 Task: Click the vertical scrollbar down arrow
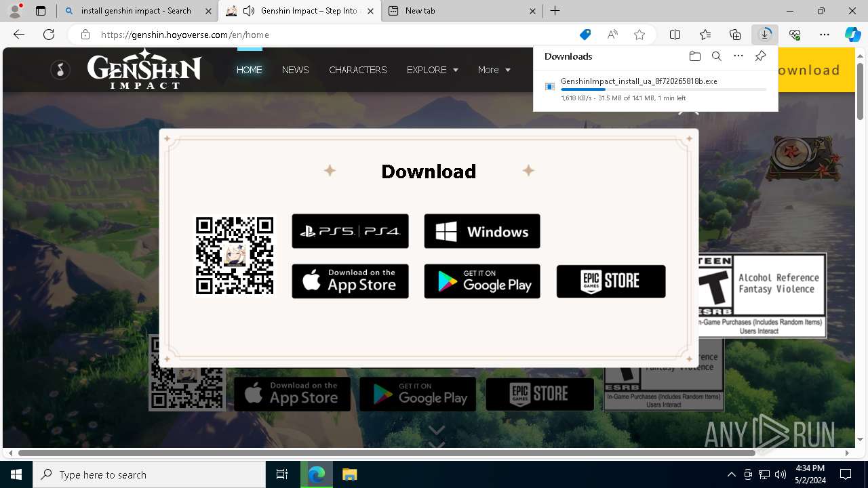pyautogui.click(x=861, y=440)
